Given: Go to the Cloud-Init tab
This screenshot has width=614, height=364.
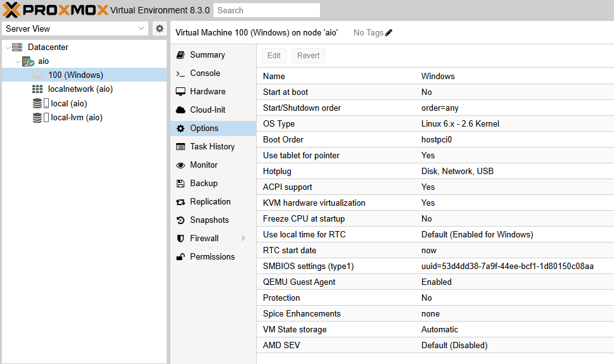Looking at the screenshot, I should [x=213, y=110].
